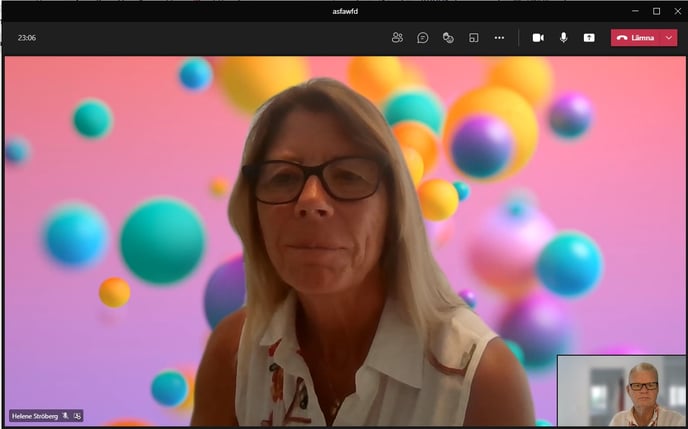688x429 pixels.
Task: Click the Helene Ströberg name label
Action: coord(35,416)
